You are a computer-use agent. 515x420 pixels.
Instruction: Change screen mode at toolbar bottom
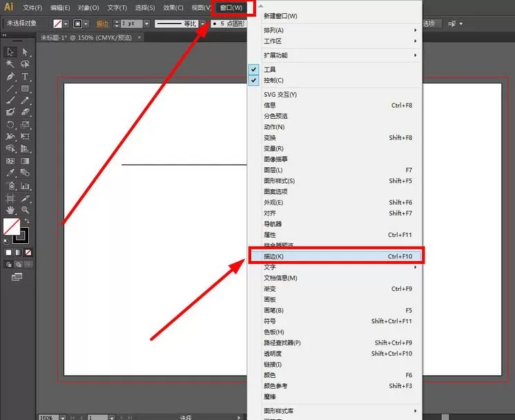point(17,277)
